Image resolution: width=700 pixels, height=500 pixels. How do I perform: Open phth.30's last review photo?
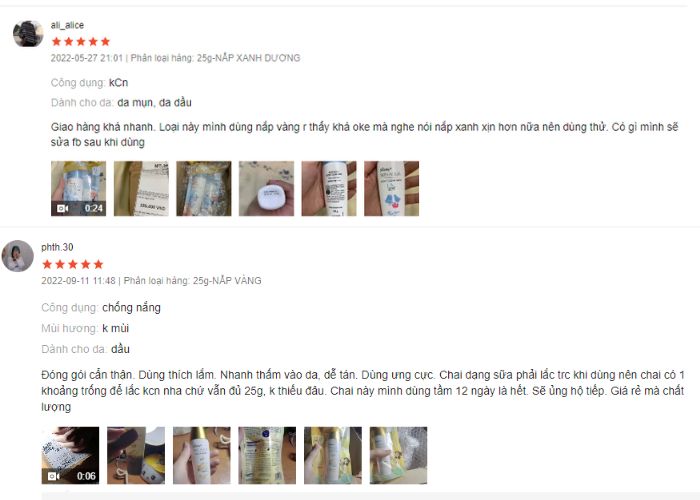398,455
